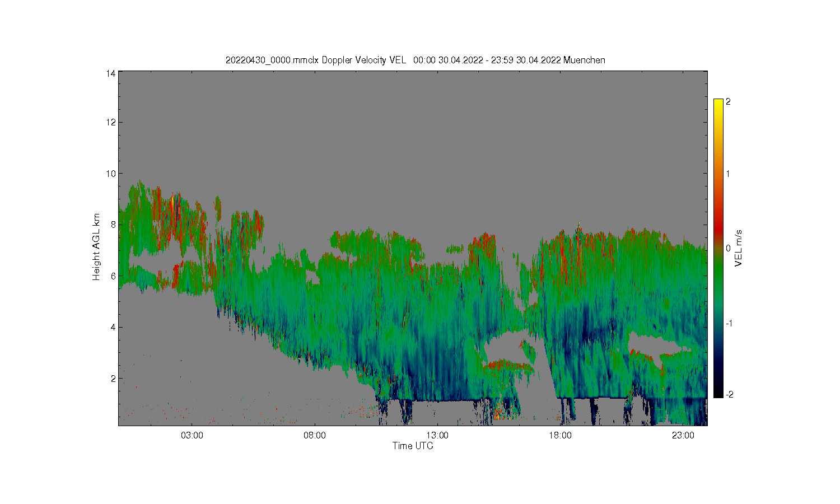The image size is (840, 504).
Task: Click the '6' height tick label
Action: click(x=113, y=276)
